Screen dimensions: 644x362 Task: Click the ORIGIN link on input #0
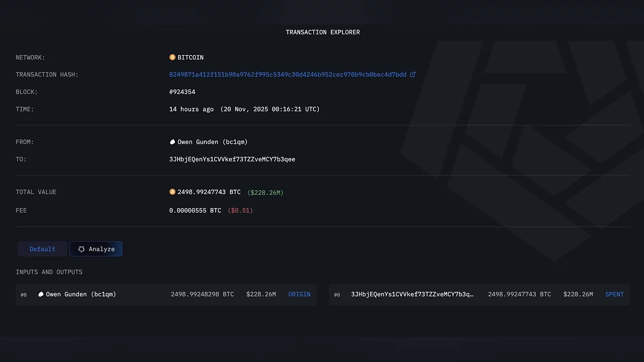pos(299,294)
